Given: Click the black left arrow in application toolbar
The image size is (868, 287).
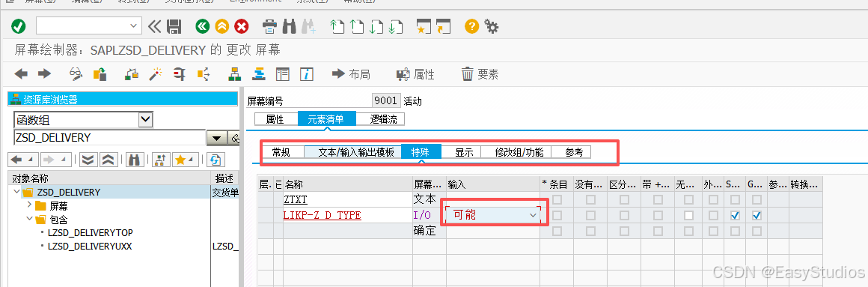Looking at the screenshot, I should [21, 73].
